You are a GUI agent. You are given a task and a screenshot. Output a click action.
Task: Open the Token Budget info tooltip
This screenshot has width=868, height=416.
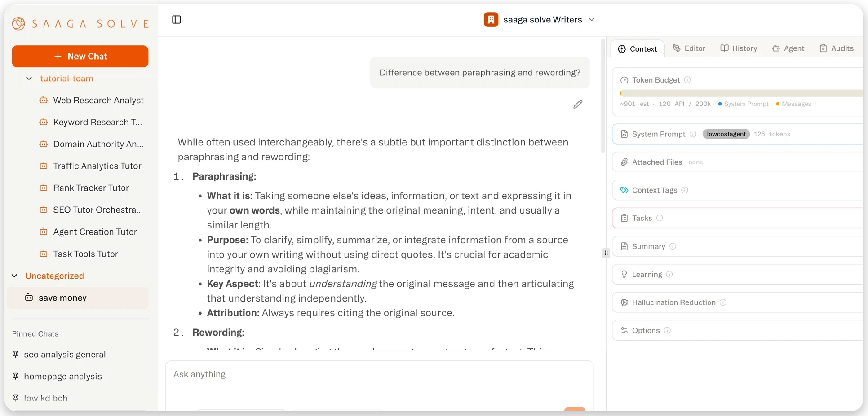pos(688,80)
